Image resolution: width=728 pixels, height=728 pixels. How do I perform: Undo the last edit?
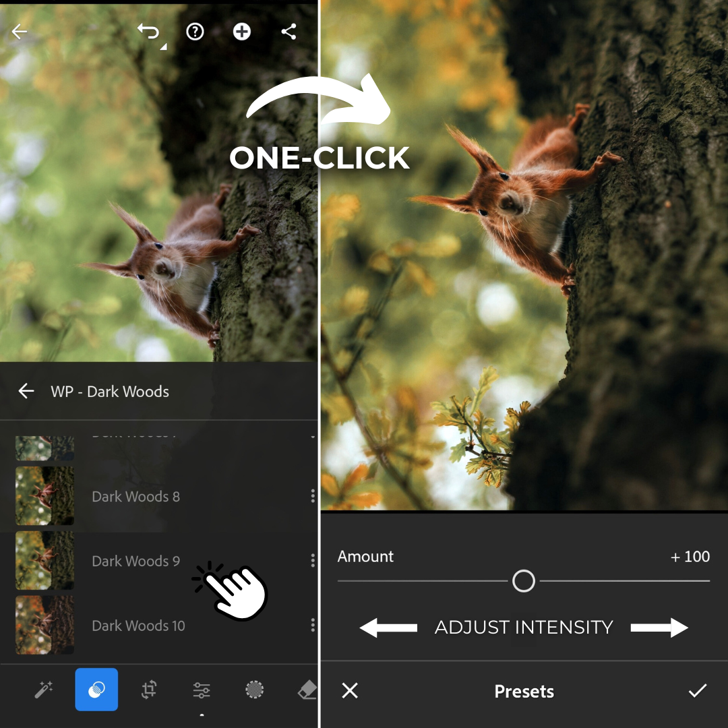148,32
